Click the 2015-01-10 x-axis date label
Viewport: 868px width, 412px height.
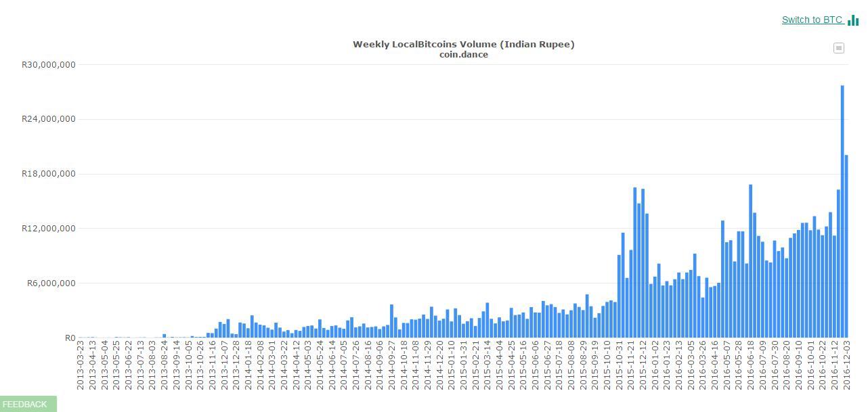pos(452,366)
